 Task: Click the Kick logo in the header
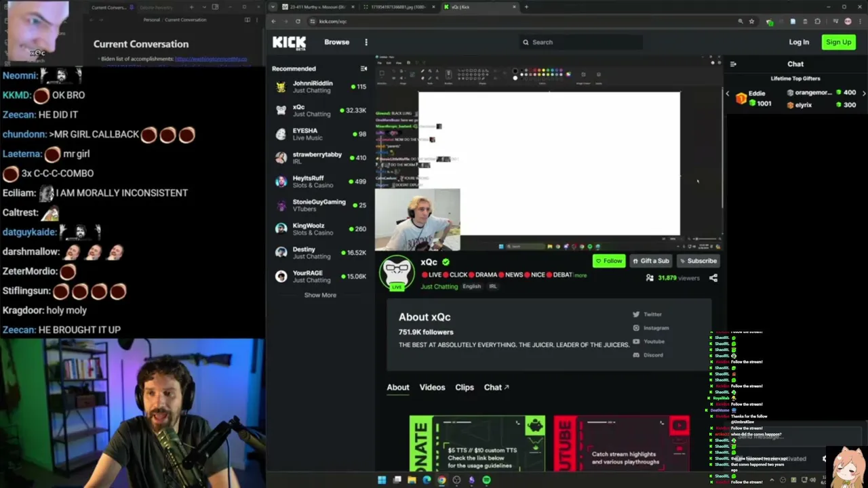tap(289, 43)
